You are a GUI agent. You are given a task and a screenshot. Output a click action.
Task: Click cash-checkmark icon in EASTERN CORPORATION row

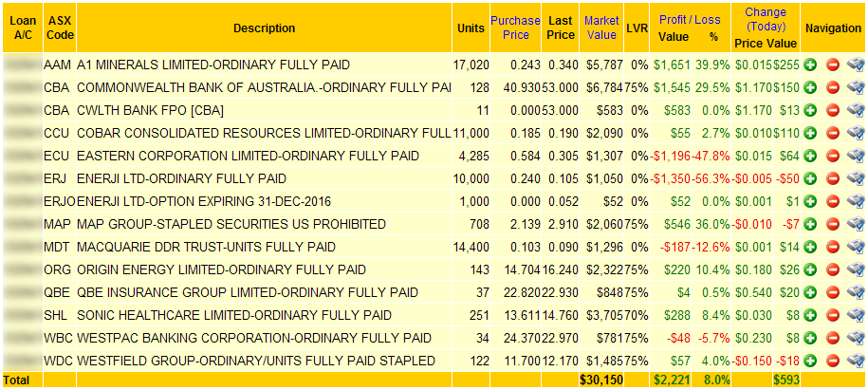pyautogui.click(x=856, y=156)
